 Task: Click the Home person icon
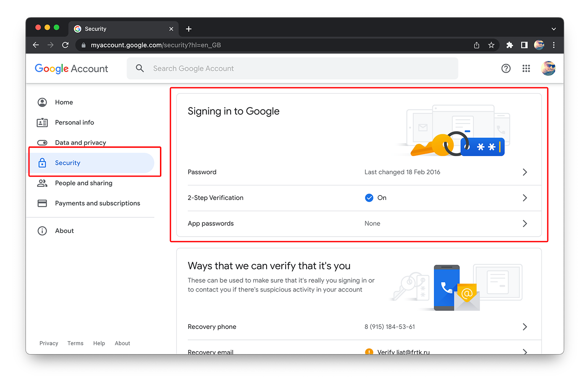(x=42, y=102)
